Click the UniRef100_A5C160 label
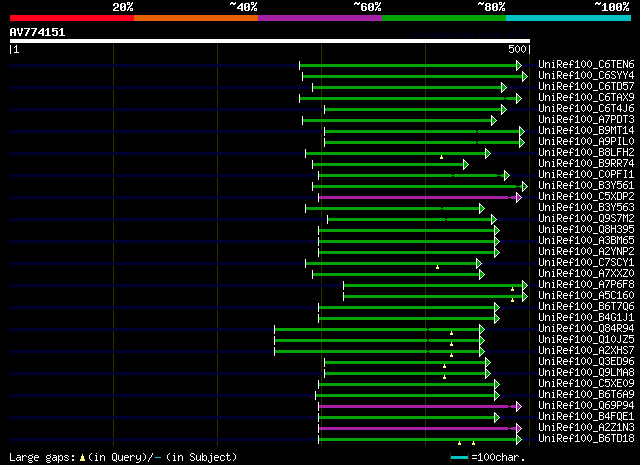 pyautogui.click(x=586, y=296)
